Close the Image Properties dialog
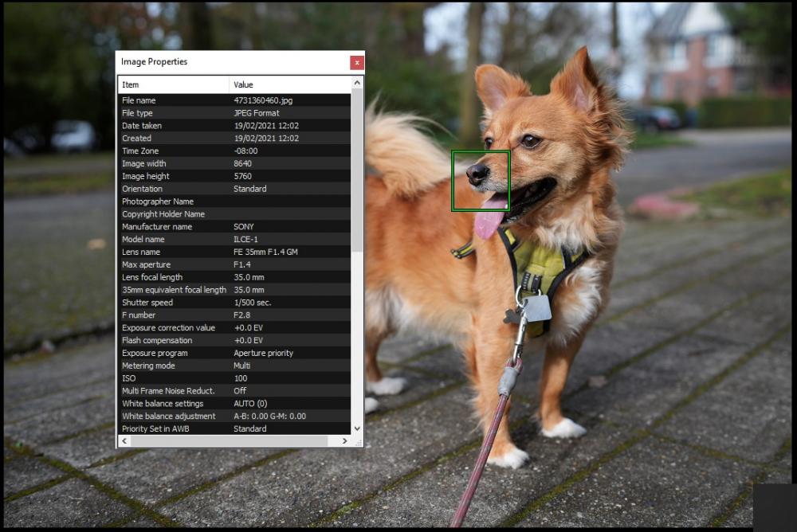 coord(357,62)
